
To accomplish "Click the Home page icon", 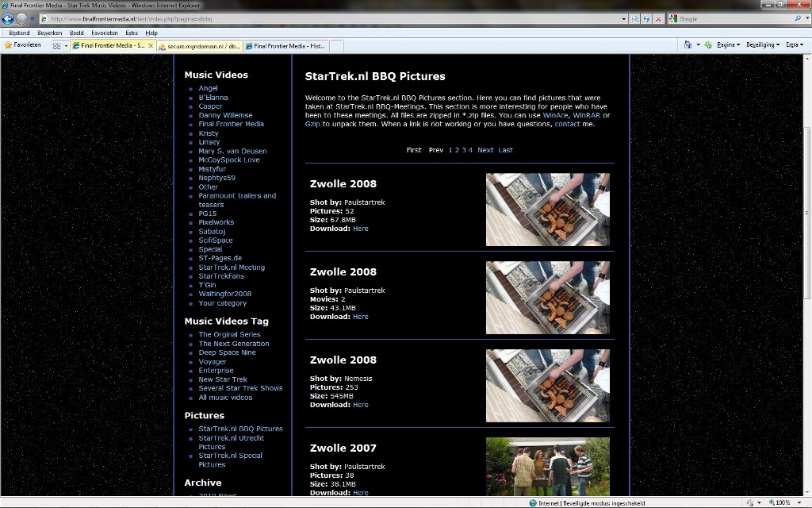I will 688,45.
